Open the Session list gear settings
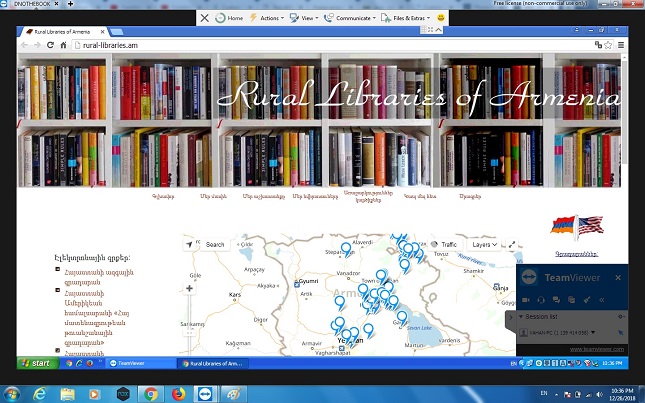This screenshot has height=403, width=645. tap(621, 316)
